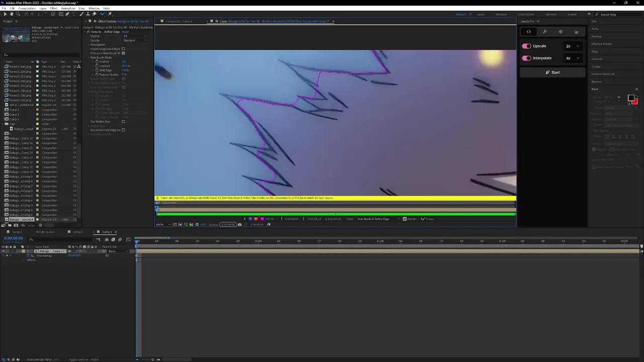This screenshot has height=362, width=644.
Task: Select the Brush tool
Action: point(82,14)
